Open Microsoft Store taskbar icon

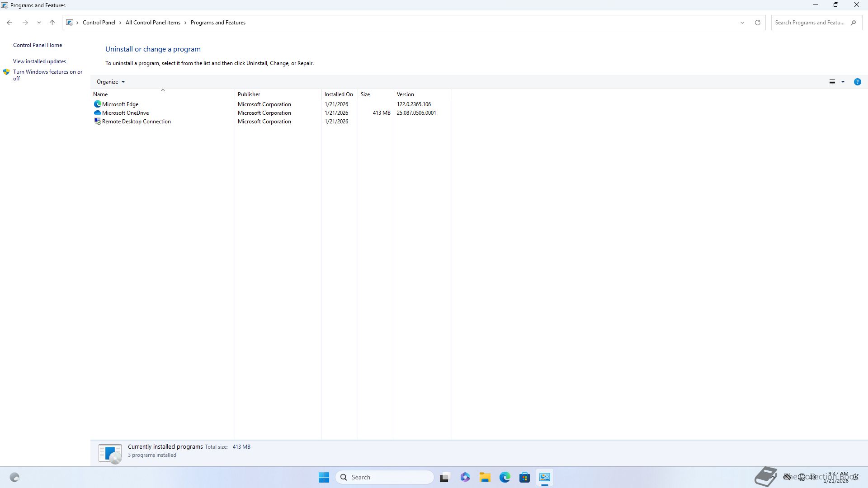pyautogui.click(x=524, y=477)
